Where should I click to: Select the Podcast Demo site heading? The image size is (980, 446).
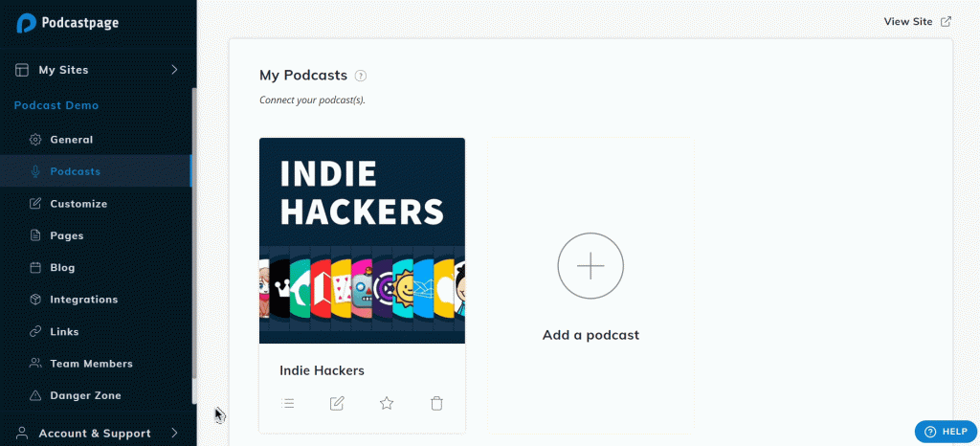point(56,105)
